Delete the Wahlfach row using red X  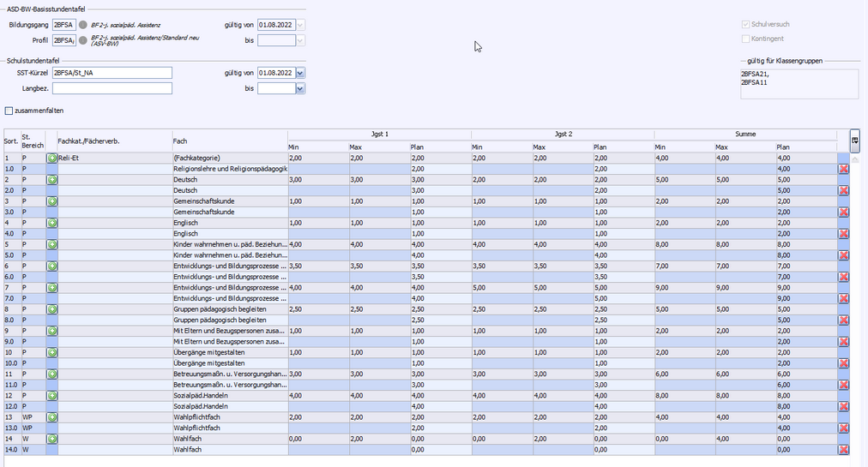pyautogui.click(x=844, y=449)
